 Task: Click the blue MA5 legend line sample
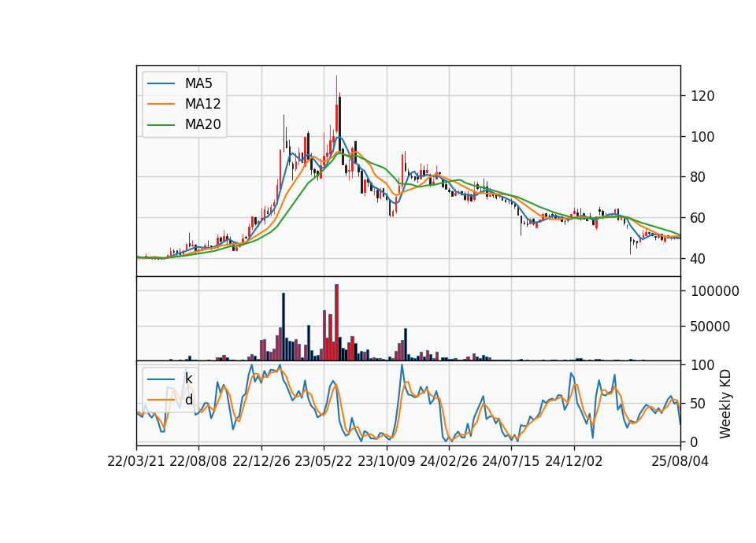point(161,83)
